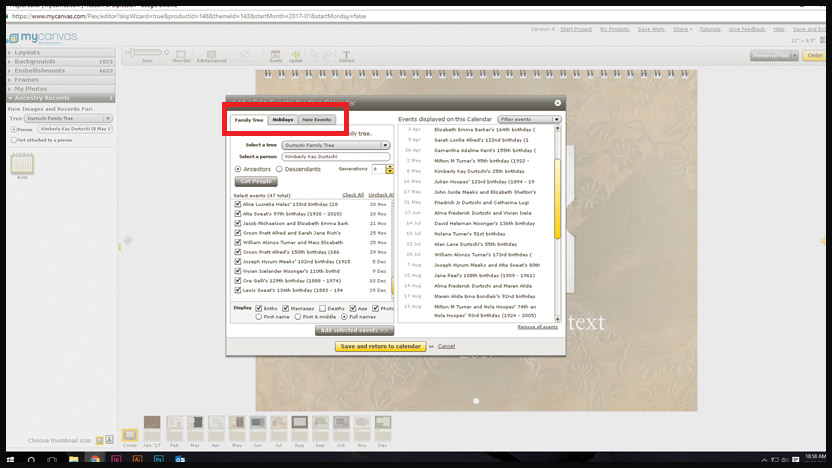The height and width of the screenshot is (468, 832).
Task: Expand the Frames panel
Action: click(x=60, y=80)
